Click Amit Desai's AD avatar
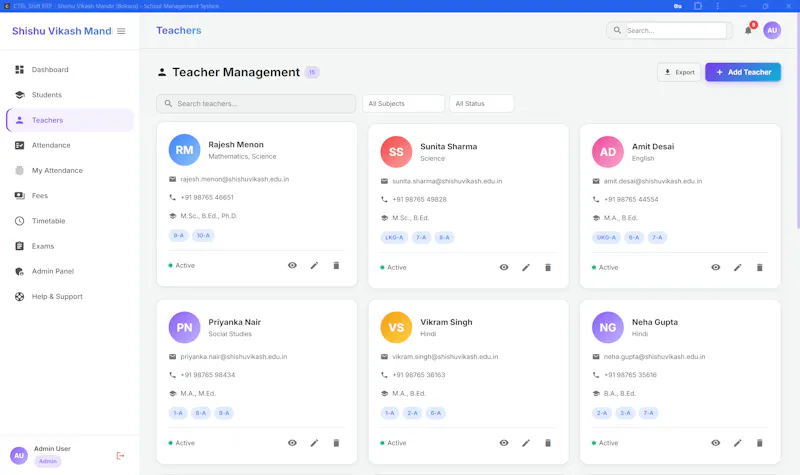 (608, 152)
